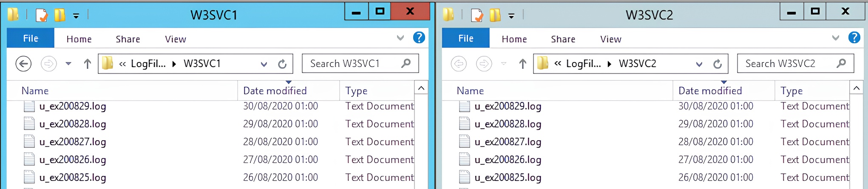Select u_ex200828.log in W3SVC2 window
Screen dimensions: 868x189
point(508,124)
